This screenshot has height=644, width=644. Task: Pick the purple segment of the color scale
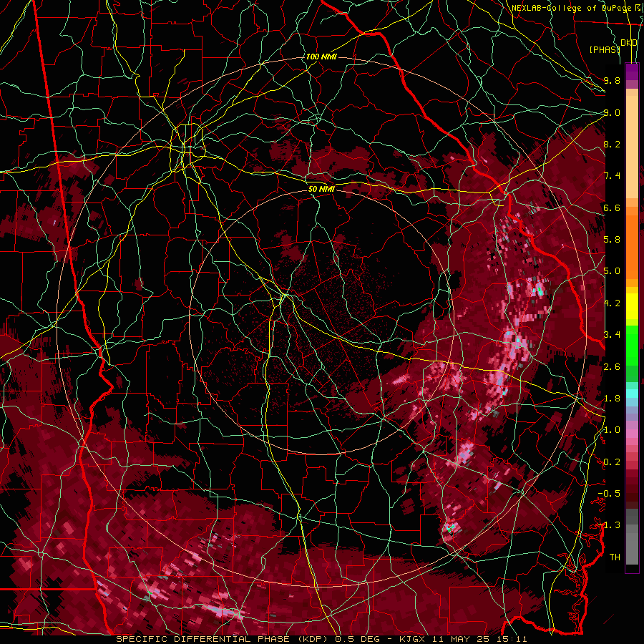(x=632, y=72)
